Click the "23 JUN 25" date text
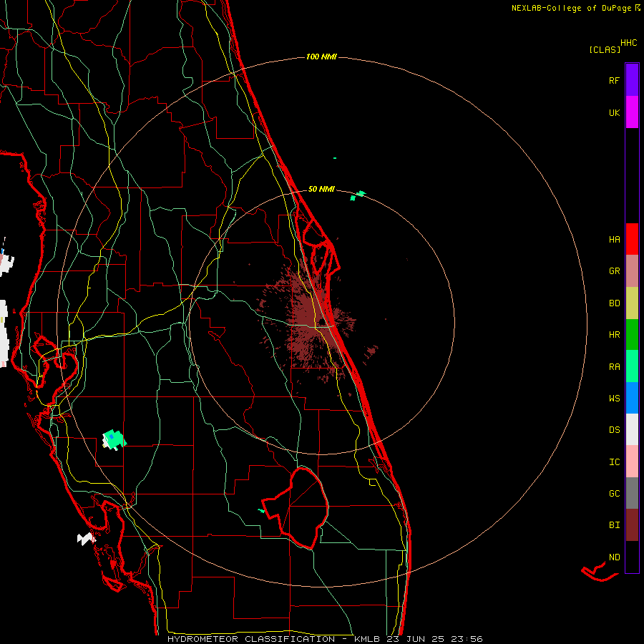 (415, 639)
